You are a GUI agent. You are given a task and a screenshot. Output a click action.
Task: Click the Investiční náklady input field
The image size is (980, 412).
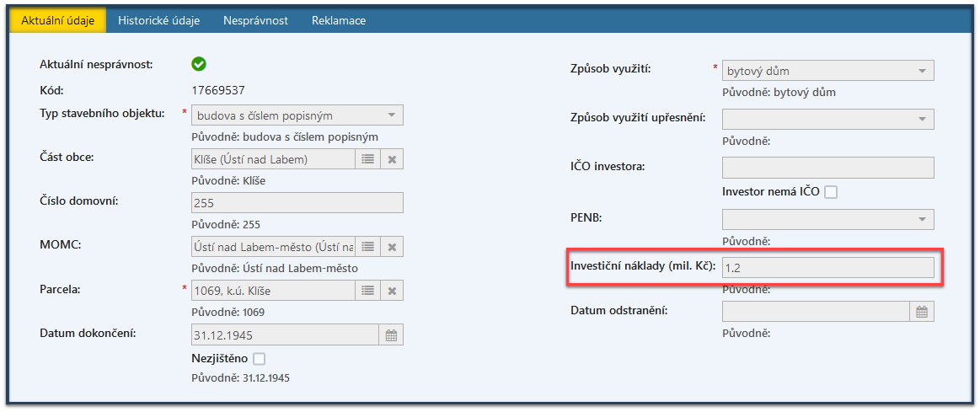(x=827, y=268)
